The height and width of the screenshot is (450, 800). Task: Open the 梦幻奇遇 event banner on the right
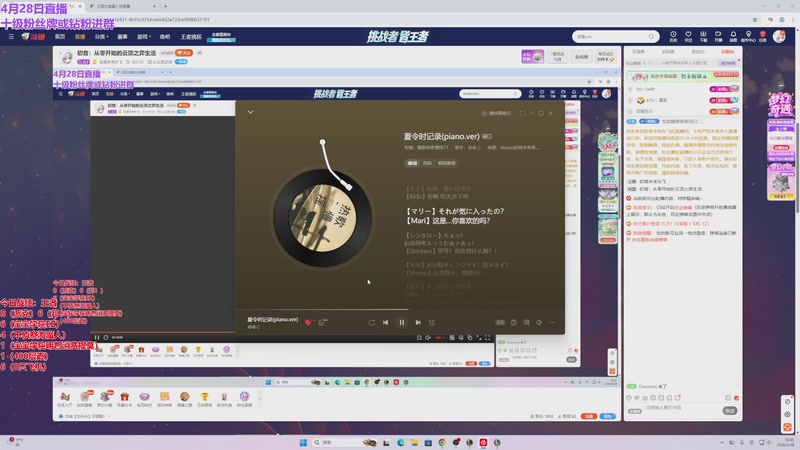(x=781, y=104)
